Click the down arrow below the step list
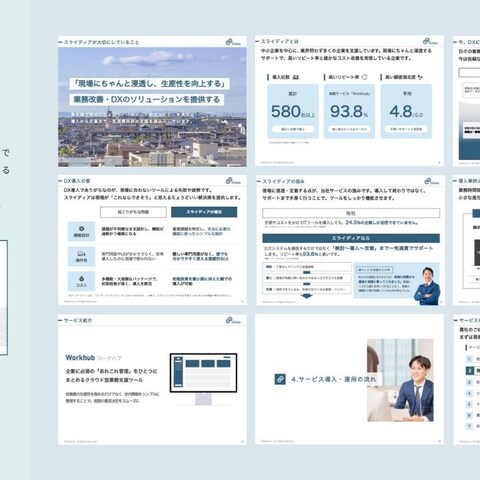 point(307,296)
